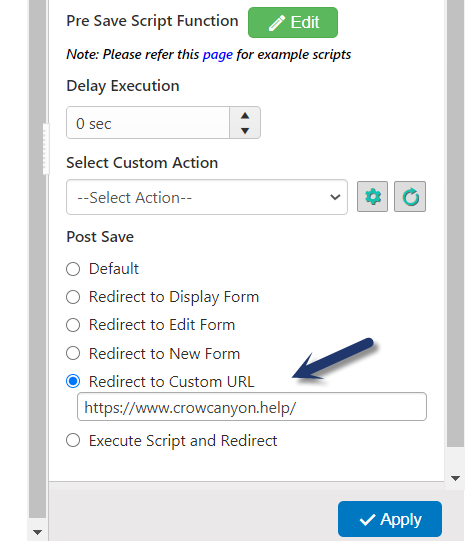Viewport: 465px width, 541px height.
Task: Click the left panel resize handle
Action: (46, 149)
